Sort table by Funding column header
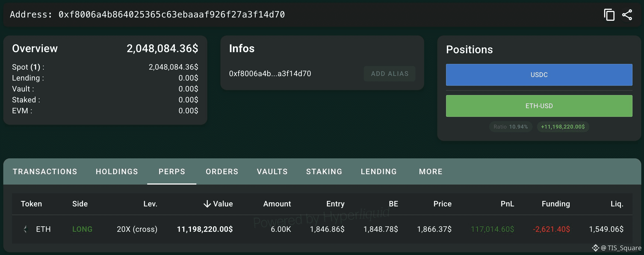Image resolution: width=644 pixels, height=255 pixels. pyautogui.click(x=556, y=204)
